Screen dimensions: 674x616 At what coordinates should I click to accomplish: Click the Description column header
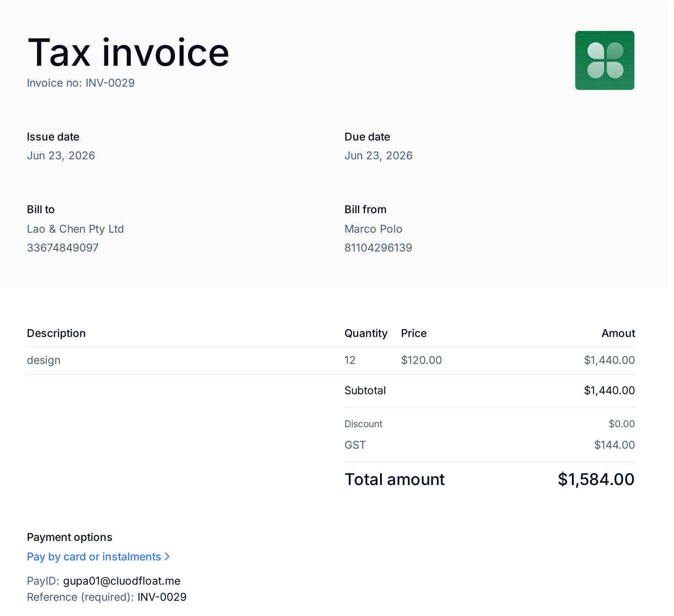click(x=56, y=333)
